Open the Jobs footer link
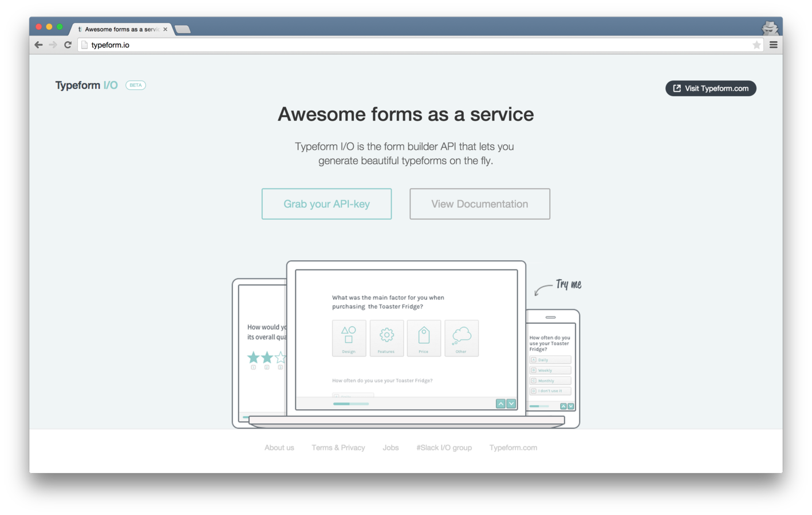The width and height of the screenshot is (812, 515). (x=391, y=447)
